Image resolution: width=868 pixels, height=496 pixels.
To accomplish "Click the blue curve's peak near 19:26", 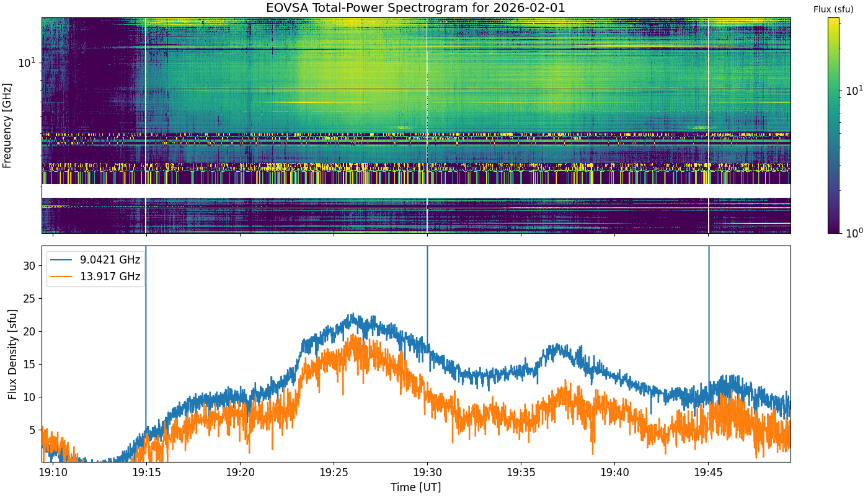I will click(352, 315).
